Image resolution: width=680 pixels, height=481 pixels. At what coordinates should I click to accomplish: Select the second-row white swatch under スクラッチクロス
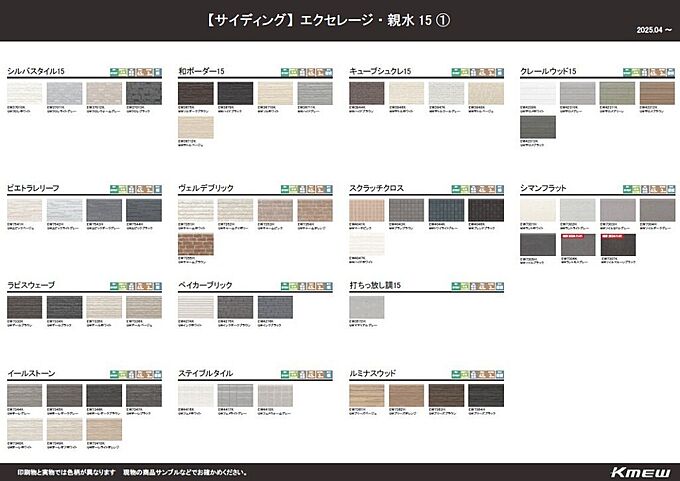click(x=366, y=244)
